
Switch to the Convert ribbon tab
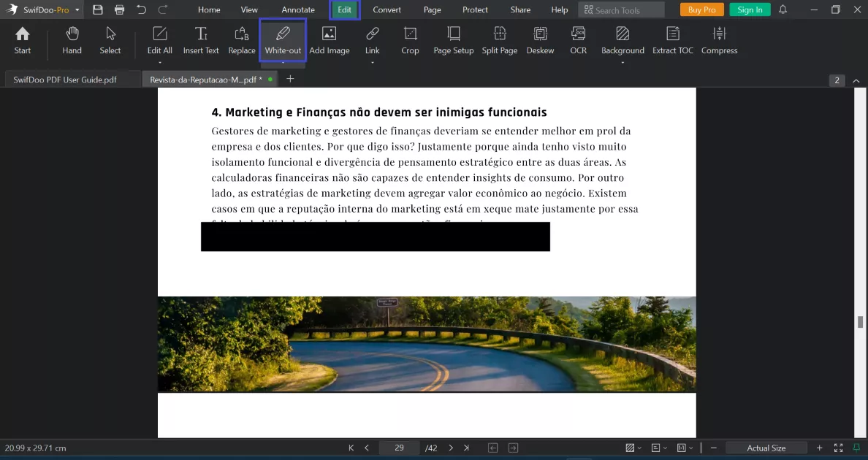tap(387, 9)
